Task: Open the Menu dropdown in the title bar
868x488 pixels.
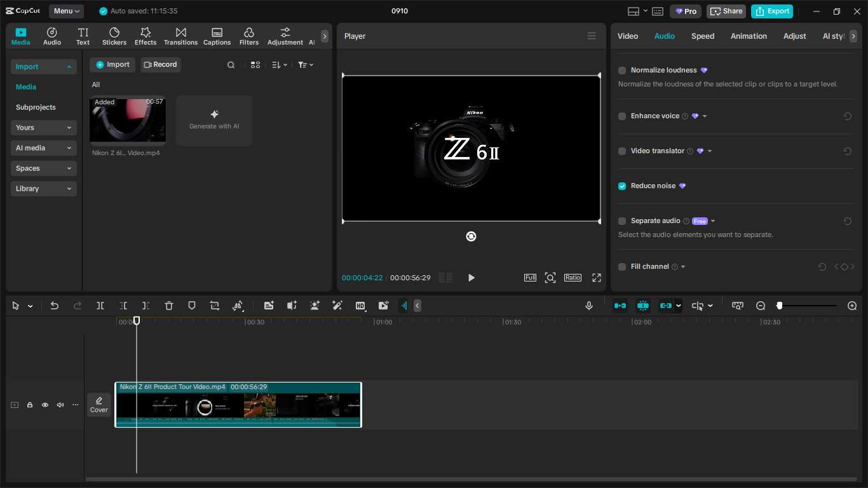Action: [x=65, y=11]
